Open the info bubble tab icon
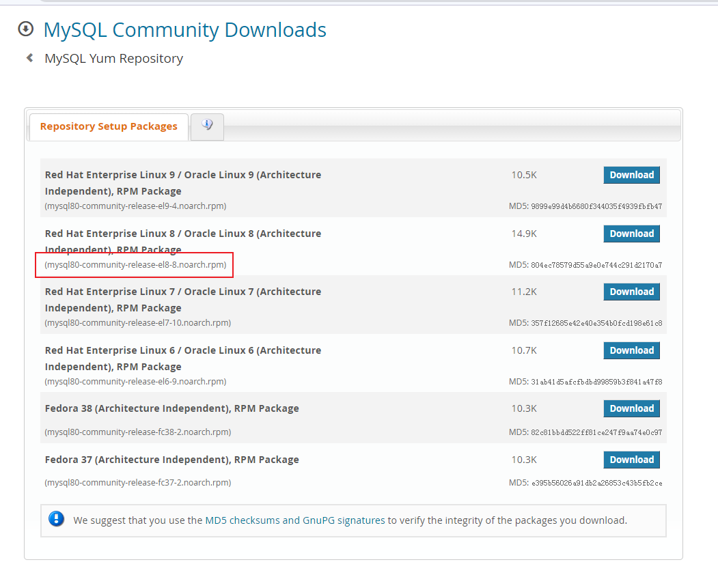718x588 pixels. tap(207, 126)
